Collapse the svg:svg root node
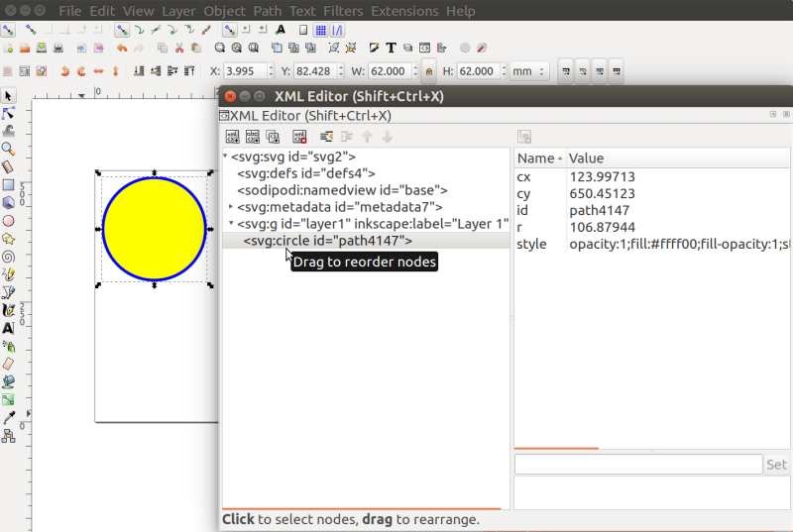The image size is (793, 532). pyautogui.click(x=225, y=157)
